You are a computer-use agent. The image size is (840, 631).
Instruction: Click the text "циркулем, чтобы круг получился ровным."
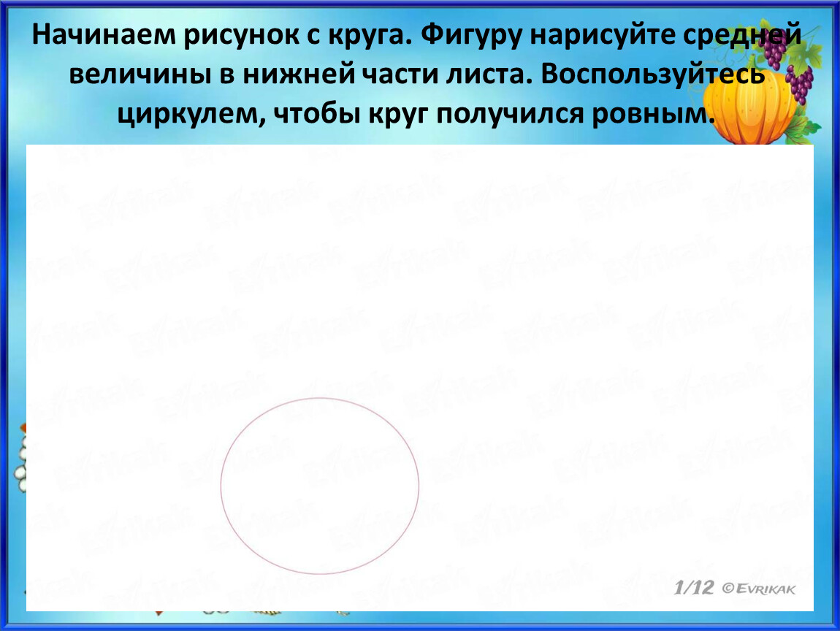click(x=416, y=113)
